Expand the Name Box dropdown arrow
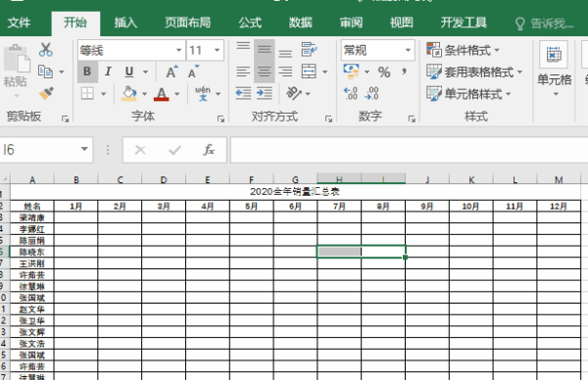588x380 pixels. click(x=84, y=150)
